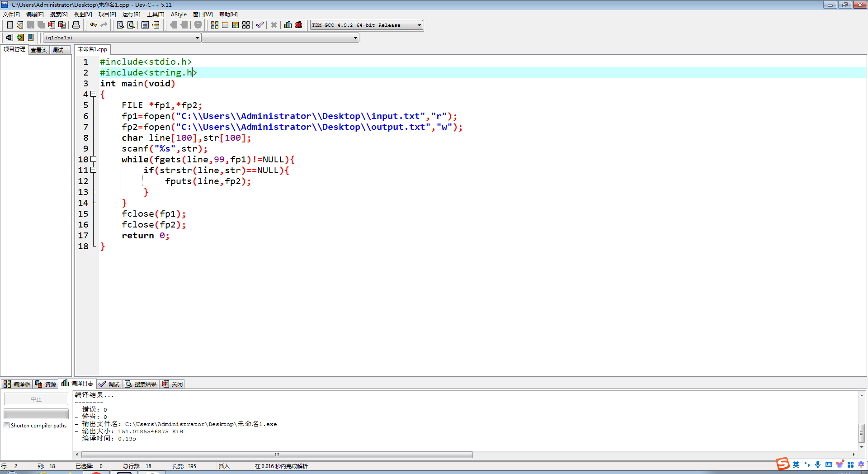
Task: Create a new source file
Action: (9, 25)
